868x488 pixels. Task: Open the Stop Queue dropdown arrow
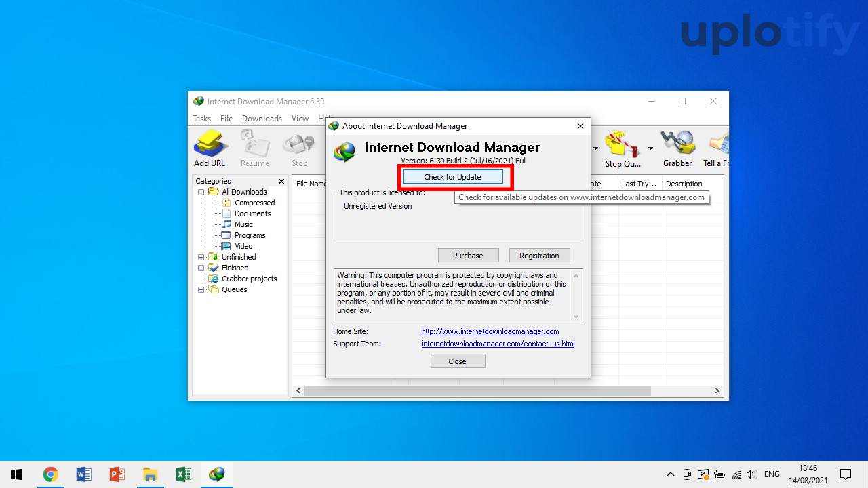point(650,148)
